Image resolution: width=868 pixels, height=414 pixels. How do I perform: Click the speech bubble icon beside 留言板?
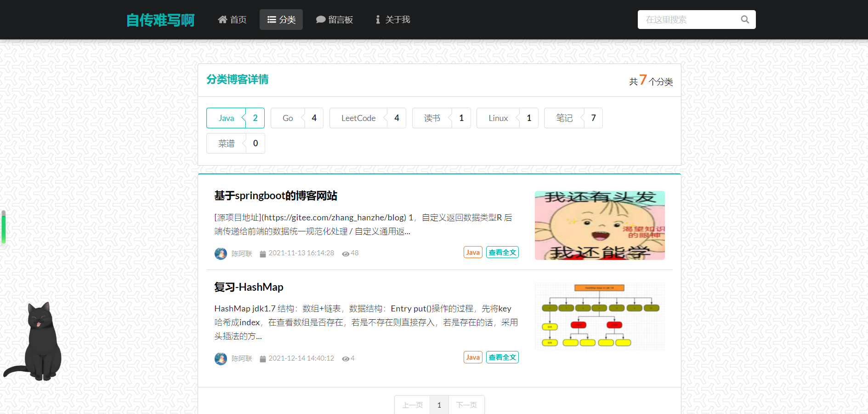[x=321, y=19]
